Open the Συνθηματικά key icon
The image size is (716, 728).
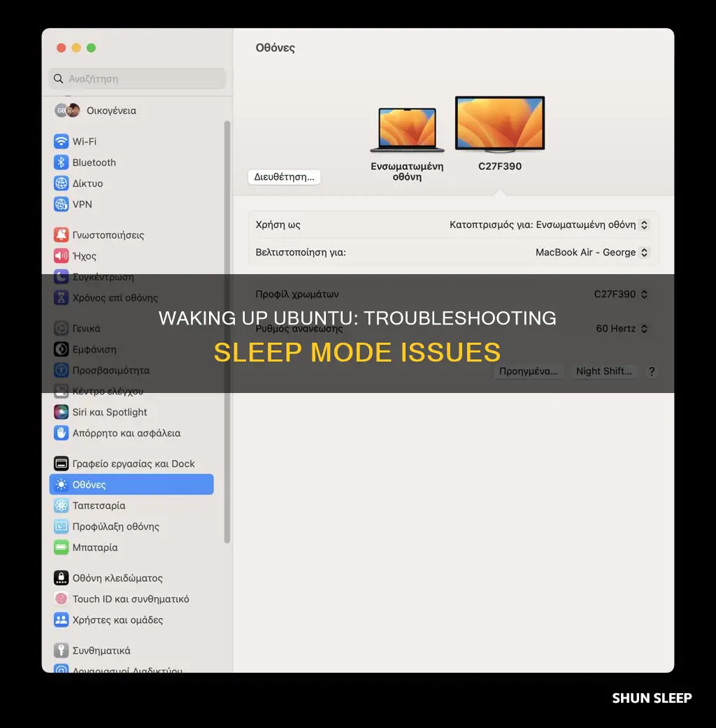(61, 650)
